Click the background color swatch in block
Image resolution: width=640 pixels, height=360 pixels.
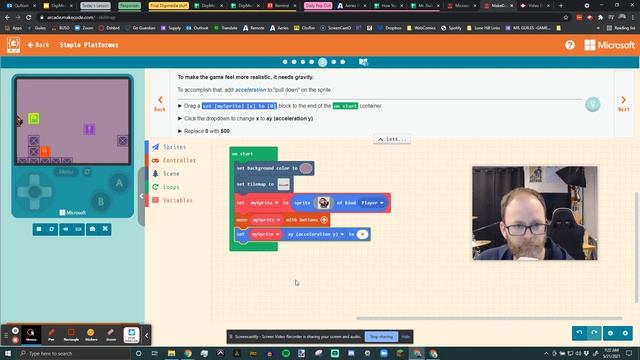click(306, 168)
